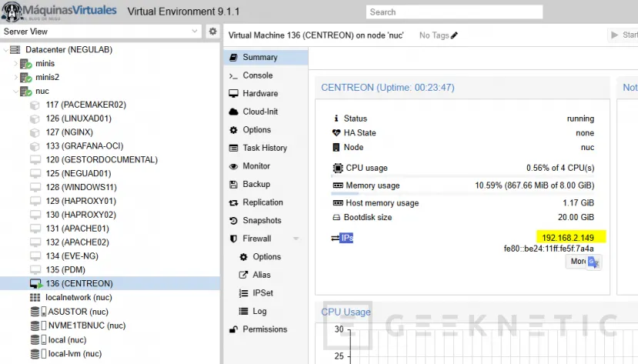The height and width of the screenshot is (364, 638).
Task: Click the Datacenter server icon in the tree
Action: tap(15, 49)
